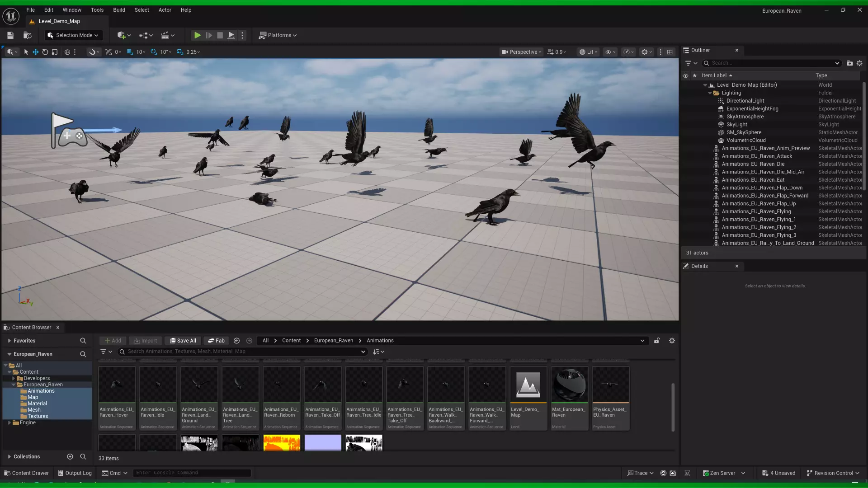
Task: Open the Selection Mode dropdown
Action: (73, 35)
